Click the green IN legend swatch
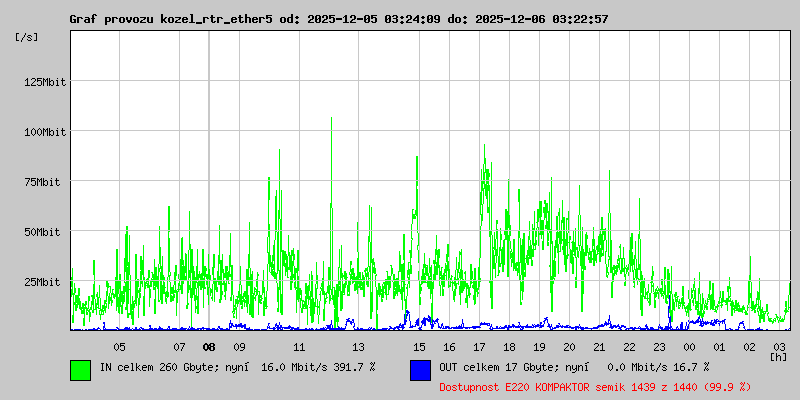Screen dimensions: 800x400 (80, 370)
